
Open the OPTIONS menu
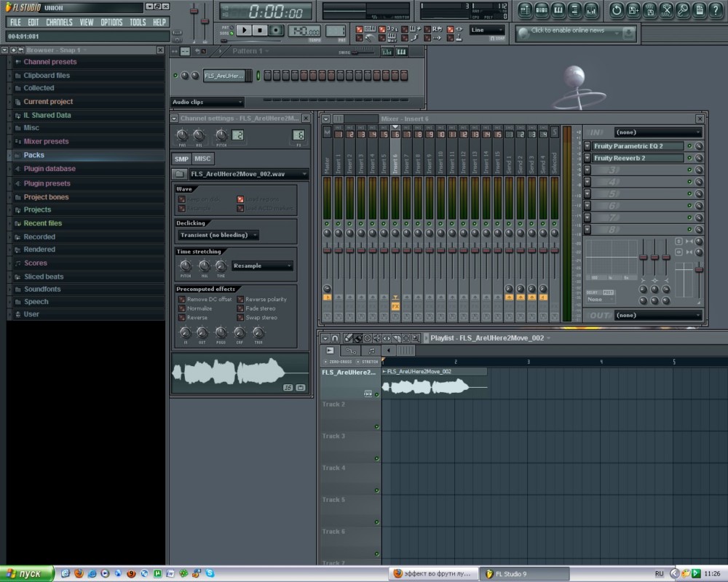click(111, 22)
